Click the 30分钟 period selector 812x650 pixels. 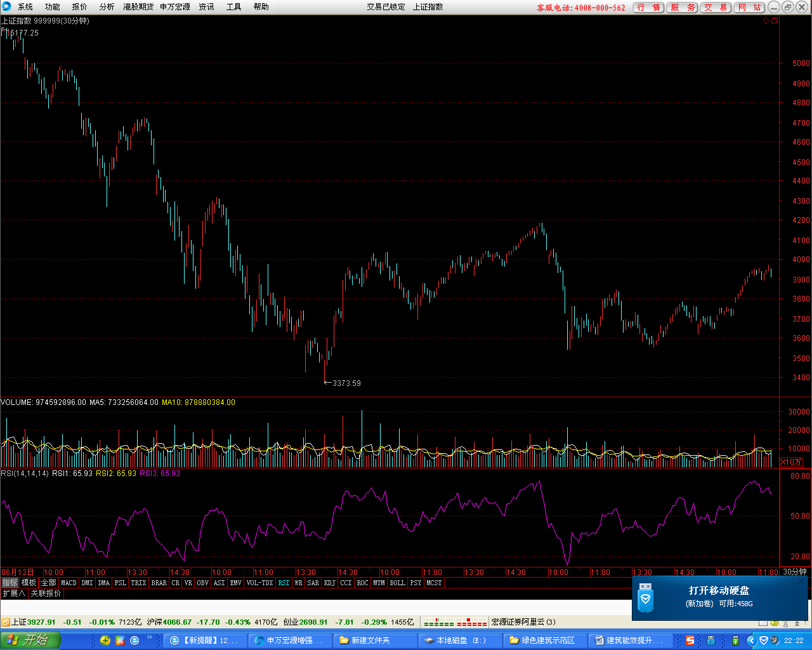795,572
